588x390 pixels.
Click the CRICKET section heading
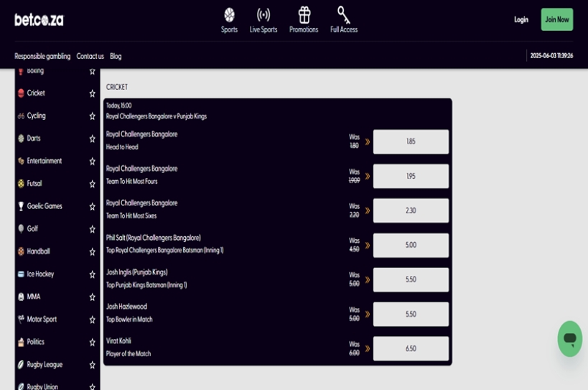click(x=116, y=87)
